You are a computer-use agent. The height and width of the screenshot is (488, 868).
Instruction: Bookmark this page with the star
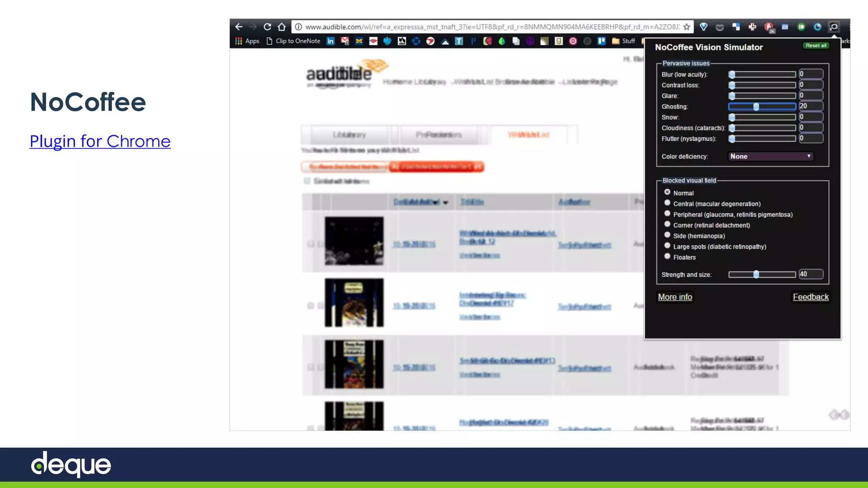point(687,27)
